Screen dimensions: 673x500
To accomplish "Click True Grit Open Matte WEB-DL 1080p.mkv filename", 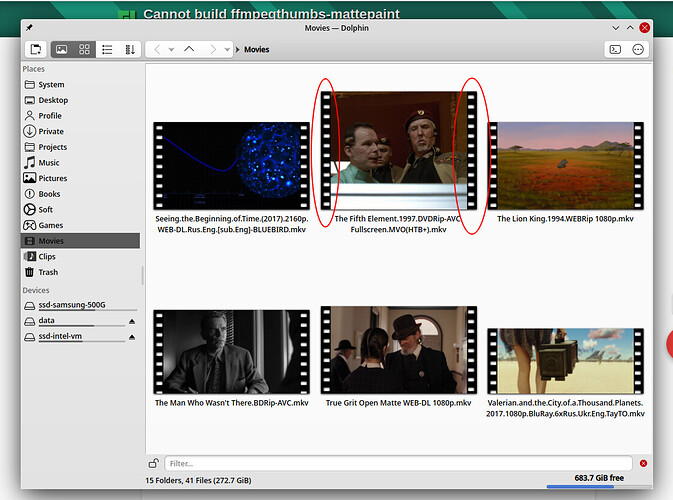I will 398,403.
